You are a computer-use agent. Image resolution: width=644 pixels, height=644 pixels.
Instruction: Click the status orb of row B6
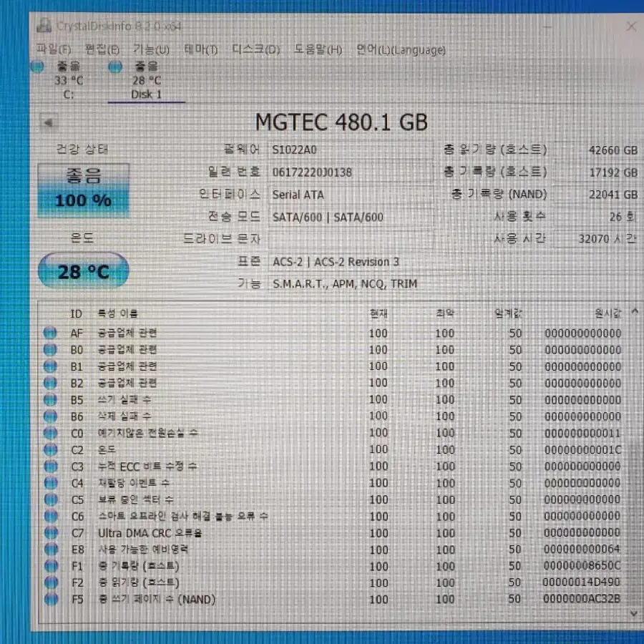coord(50,416)
